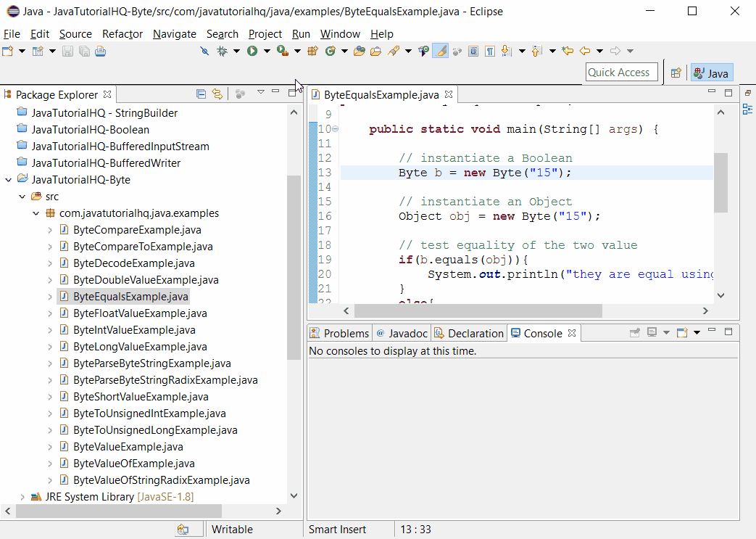Click the Previous Annotation up-arrow icon
Image resolution: width=756 pixels, height=539 pixels.
point(536,52)
